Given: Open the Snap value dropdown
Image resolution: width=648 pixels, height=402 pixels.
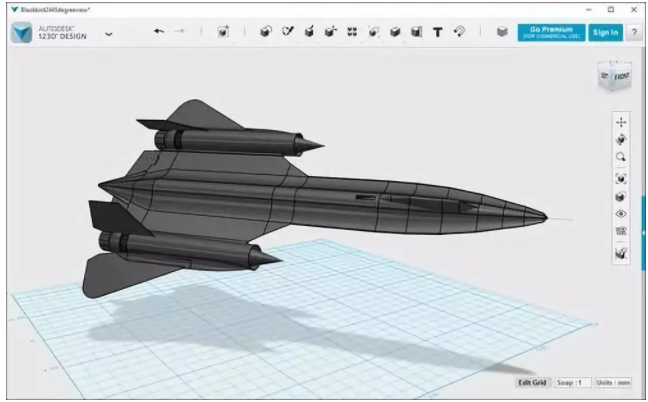Looking at the screenshot, I should pyautogui.click(x=572, y=383).
